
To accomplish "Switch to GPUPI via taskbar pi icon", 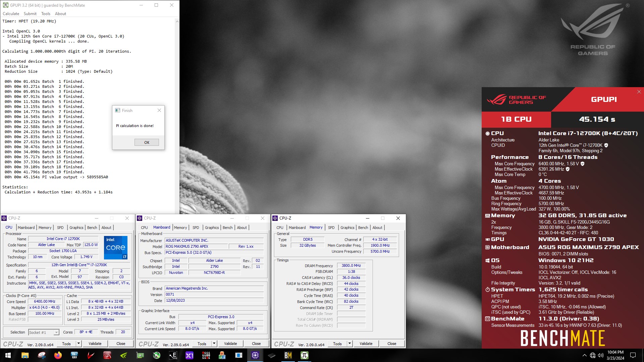I will [x=305, y=355].
